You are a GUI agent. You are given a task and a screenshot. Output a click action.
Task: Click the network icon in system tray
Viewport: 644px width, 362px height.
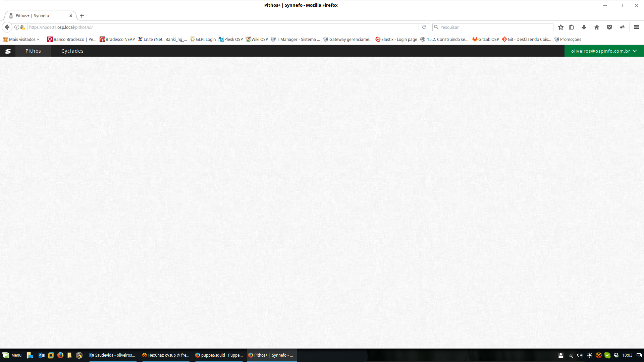pos(571,355)
